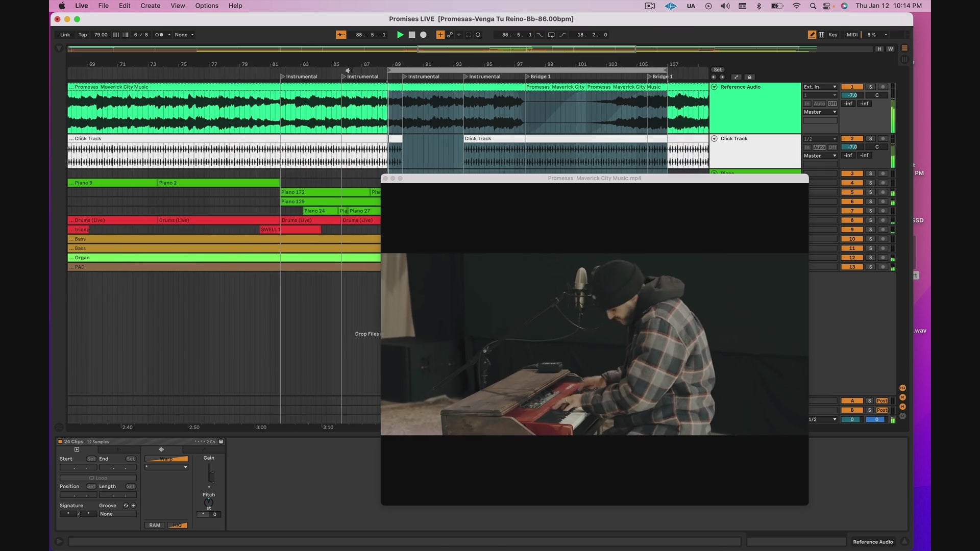Solo the Reference Audio track
Image resolution: width=980 pixels, height=551 pixels.
871,87
